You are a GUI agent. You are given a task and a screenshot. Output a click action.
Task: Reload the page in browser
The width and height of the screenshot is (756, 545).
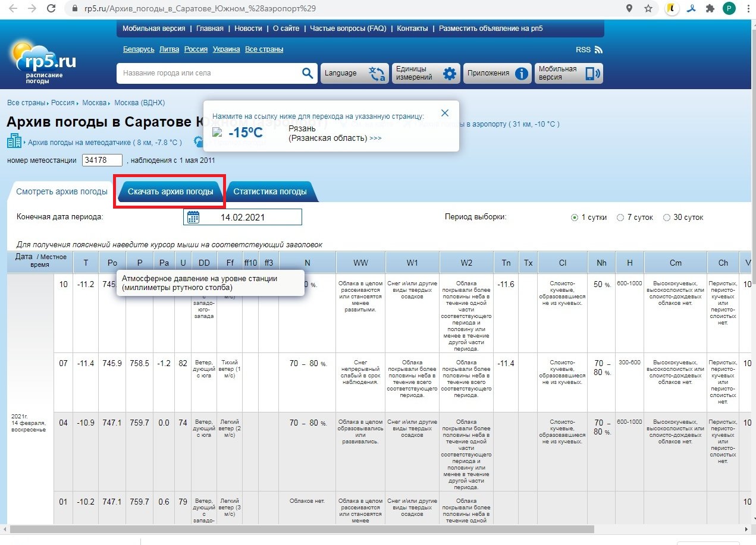[51, 9]
